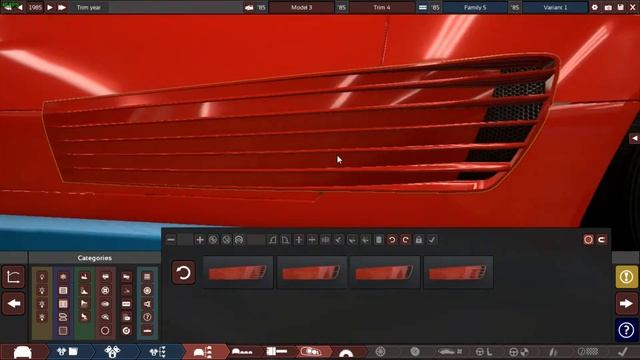Select the minus bar icon in teal column
Screen dimensions: 640x360
pos(147,331)
